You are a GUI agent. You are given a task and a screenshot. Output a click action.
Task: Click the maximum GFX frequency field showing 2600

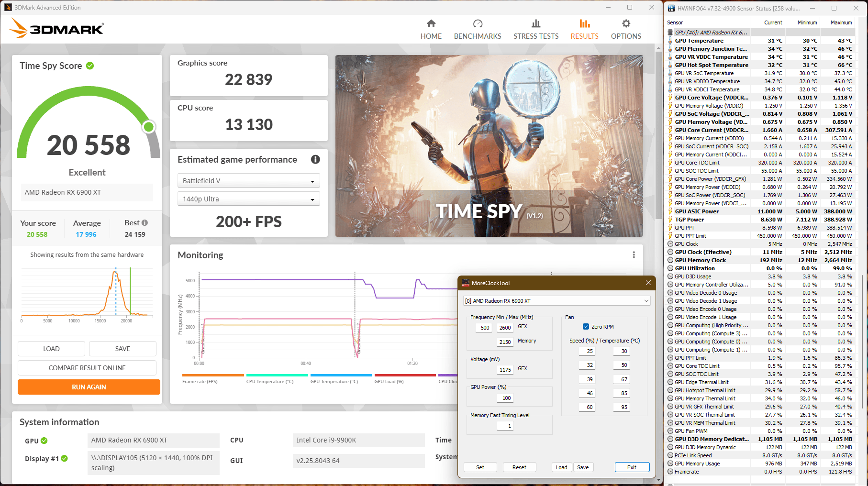click(505, 328)
